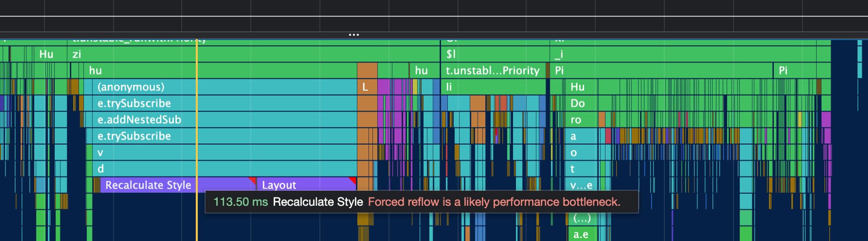
Task: Select the a.e function block
Action: [x=582, y=234]
